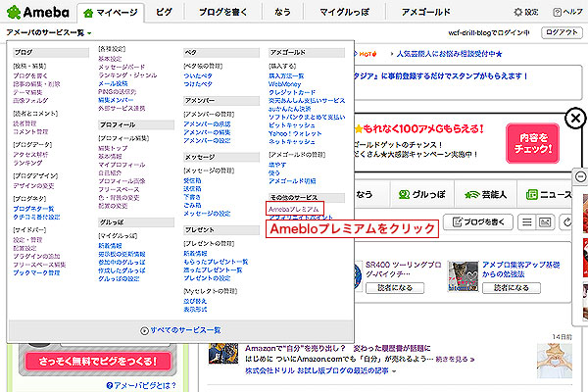Switch to the 芸能人 feed tab

point(485,194)
